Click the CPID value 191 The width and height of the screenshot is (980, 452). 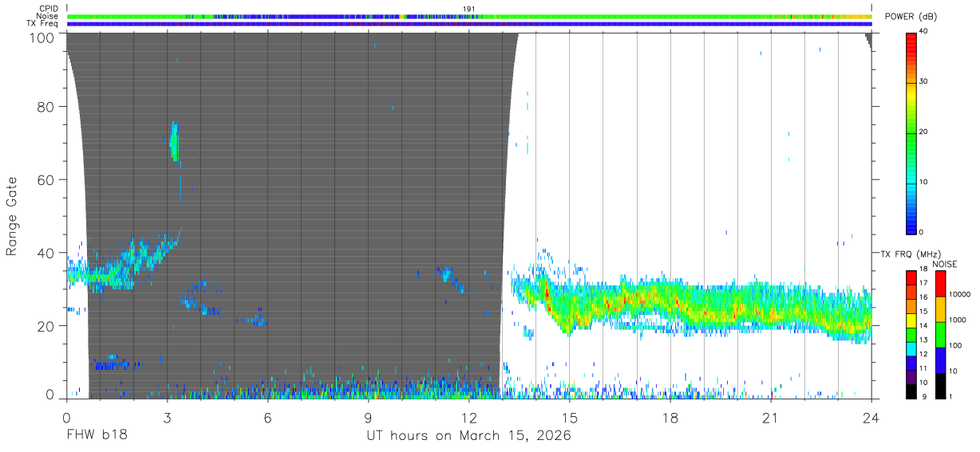tap(468, 9)
